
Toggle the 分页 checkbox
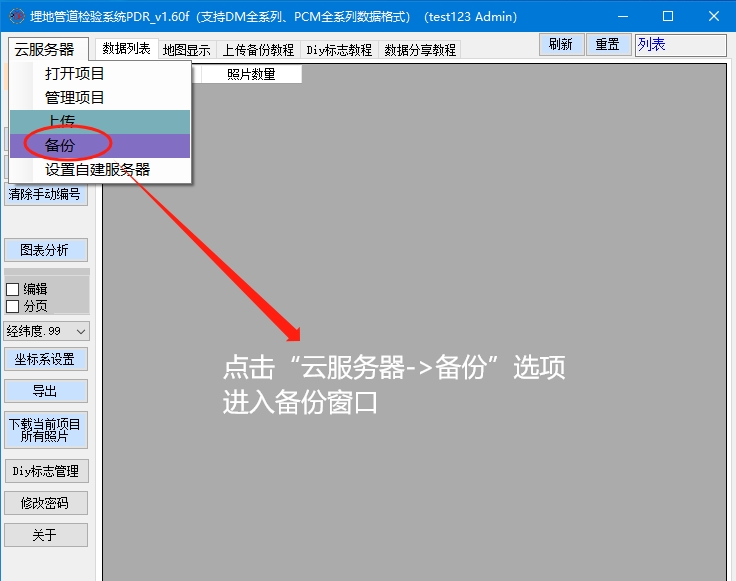pyautogui.click(x=13, y=306)
